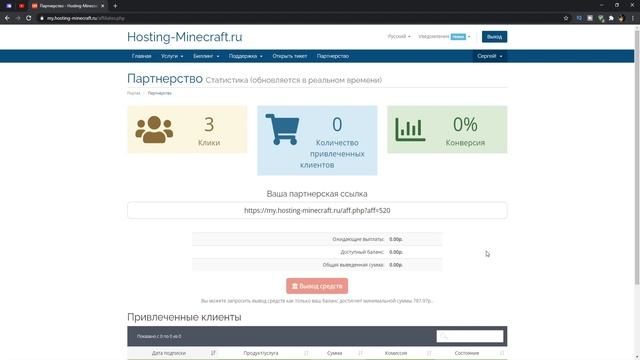Image resolution: width=640 pixels, height=360 pixels.
Task: Reload the page with the refresh icon
Action: click(x=29, y=18)
